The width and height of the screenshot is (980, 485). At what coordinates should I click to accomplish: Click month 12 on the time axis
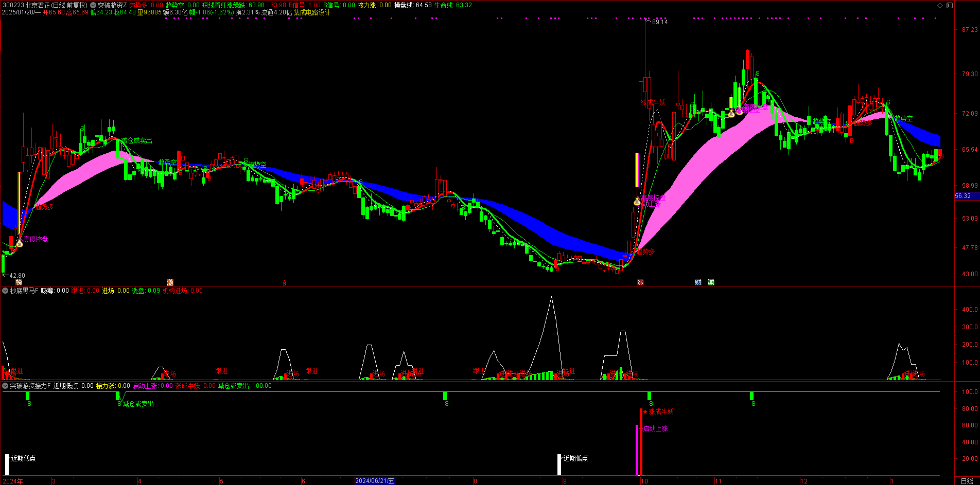click(x=804, y=481)
